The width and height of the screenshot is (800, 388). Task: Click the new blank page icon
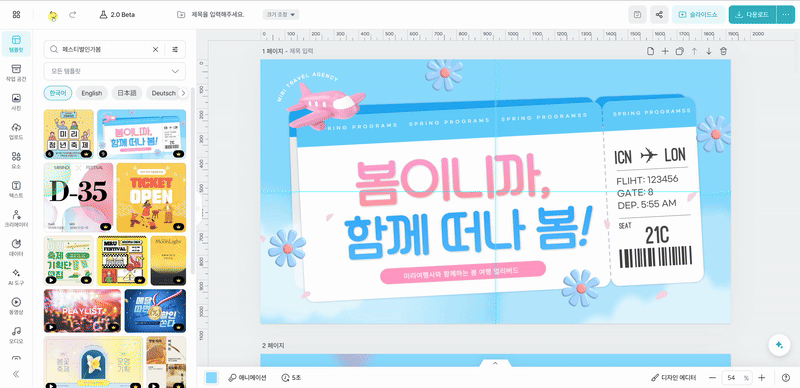coord(651,51)
